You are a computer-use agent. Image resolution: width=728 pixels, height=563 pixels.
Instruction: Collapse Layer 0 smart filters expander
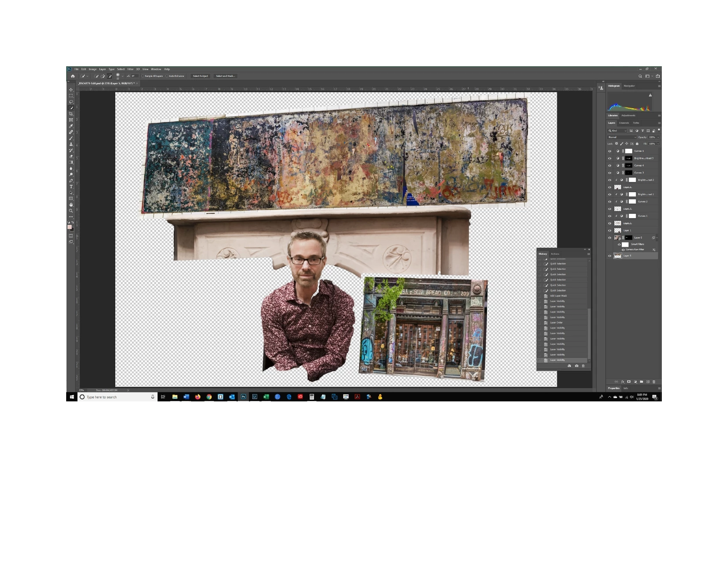[x=657, y=238]
